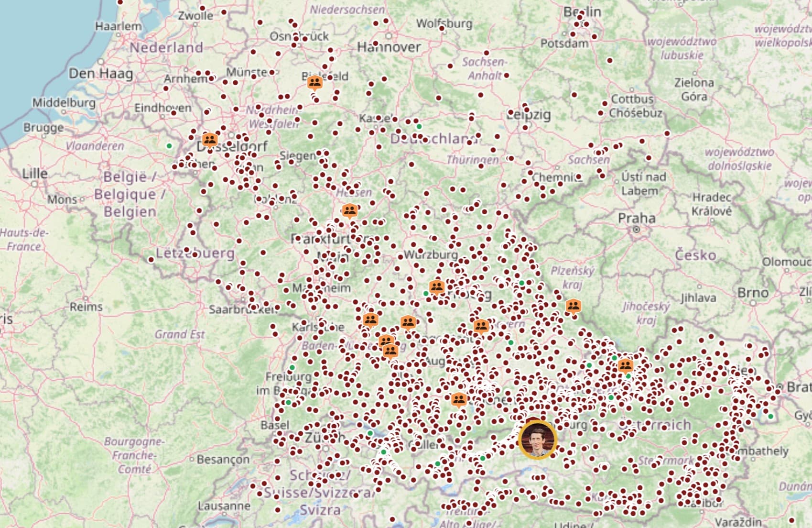Click the Hannover city label
This screenshot has width=812, height=528.
[x=389, y=47]
